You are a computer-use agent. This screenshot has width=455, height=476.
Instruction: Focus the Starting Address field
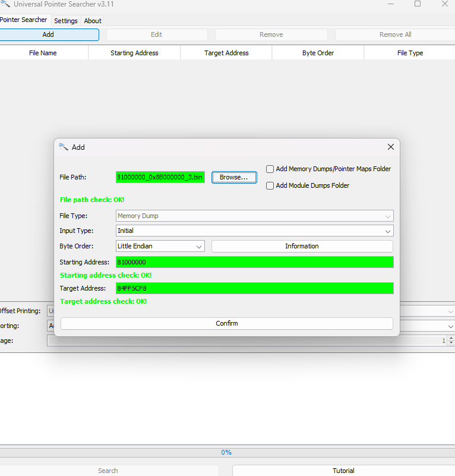click(255, 262)
